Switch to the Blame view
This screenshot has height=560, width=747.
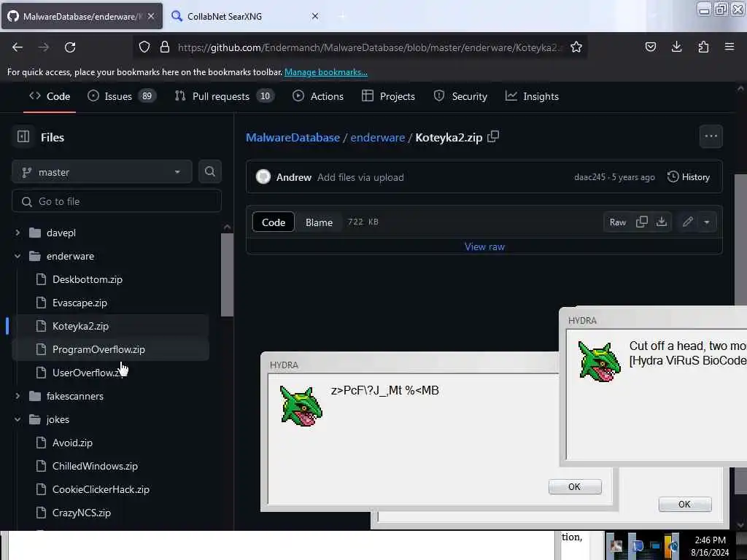point(319,222)
